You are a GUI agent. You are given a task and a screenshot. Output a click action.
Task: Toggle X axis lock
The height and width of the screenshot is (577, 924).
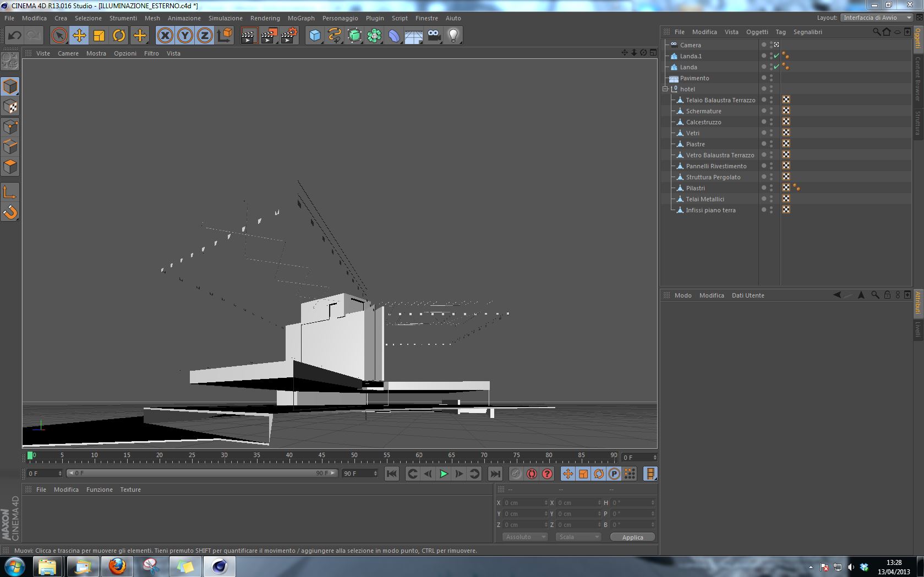[165, 36]
